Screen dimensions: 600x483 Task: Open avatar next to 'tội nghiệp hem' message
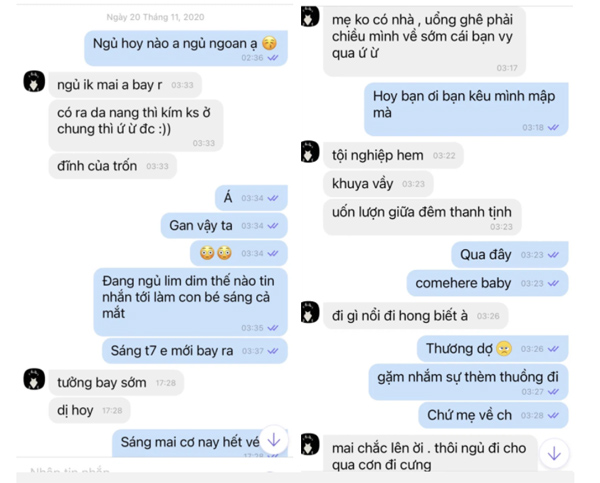pyautogui.click(x=310, y=152)
